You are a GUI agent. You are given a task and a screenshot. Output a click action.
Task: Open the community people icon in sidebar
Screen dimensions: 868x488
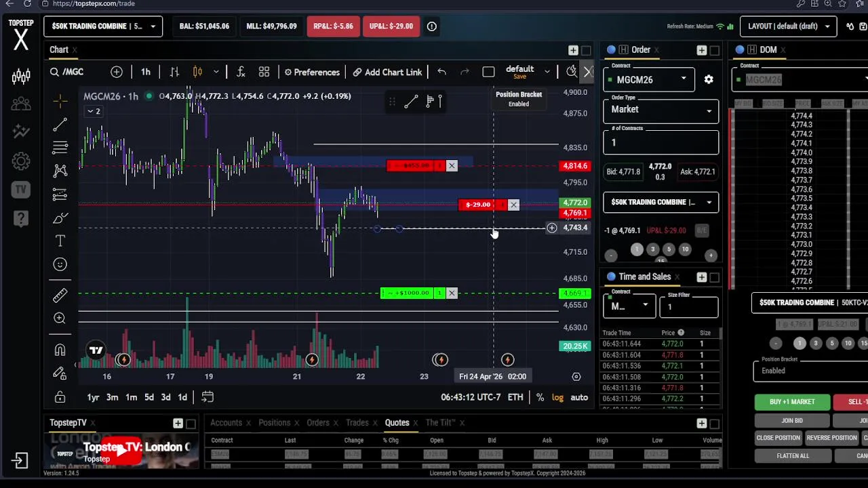click(21, 104)
